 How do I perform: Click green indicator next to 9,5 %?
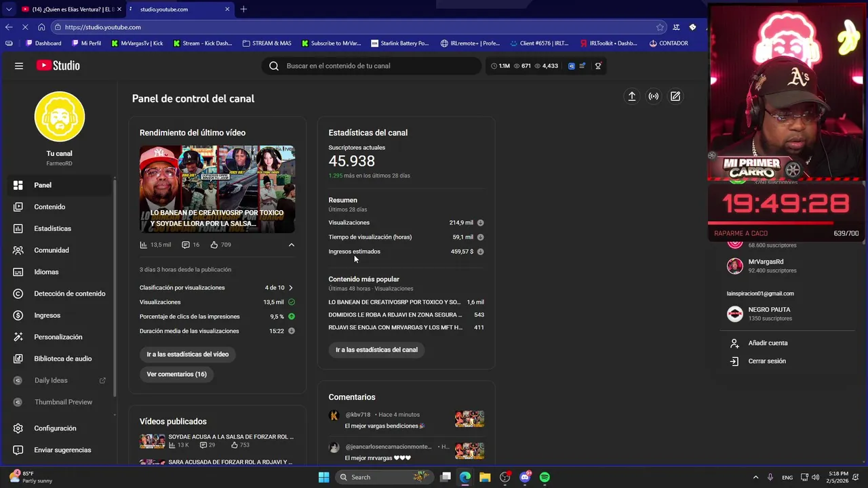point(292,317)
